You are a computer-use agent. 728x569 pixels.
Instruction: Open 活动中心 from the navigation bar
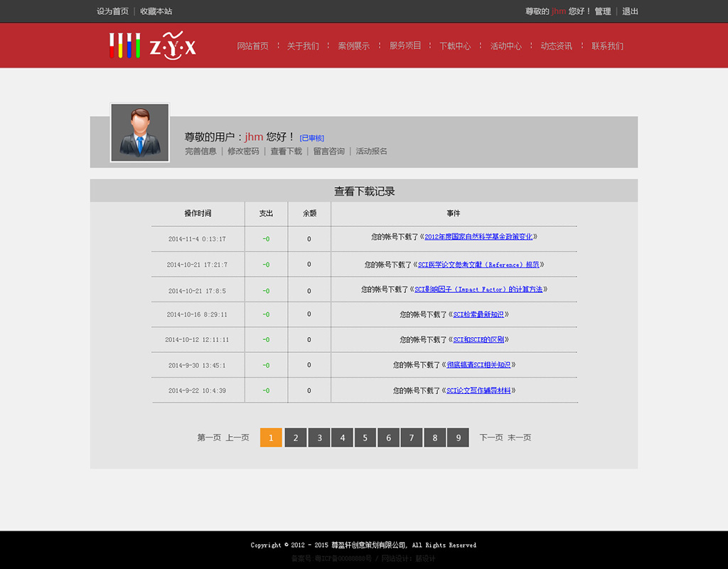click(505, 46)
